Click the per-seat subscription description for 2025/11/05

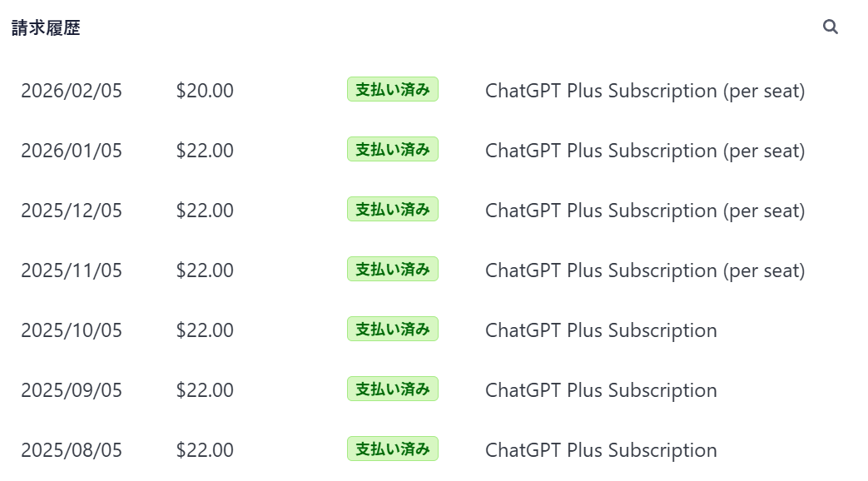click(x=645, y=270)
